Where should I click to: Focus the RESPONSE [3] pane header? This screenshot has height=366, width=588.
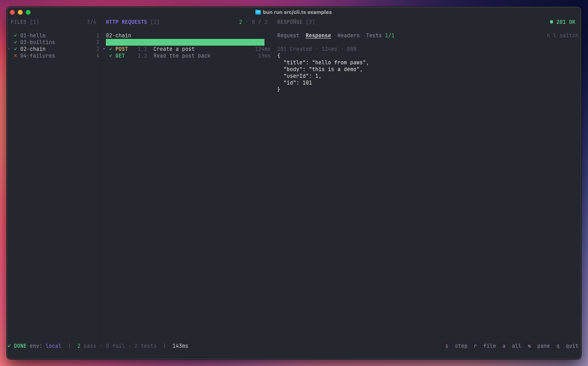pyautogui.click(x=296, y=22)
